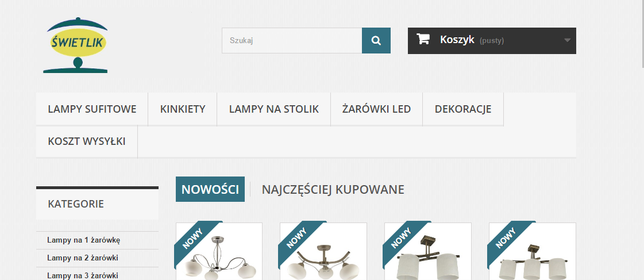
Task: Go to Lampy na stolik category
Action: point(274,109)
